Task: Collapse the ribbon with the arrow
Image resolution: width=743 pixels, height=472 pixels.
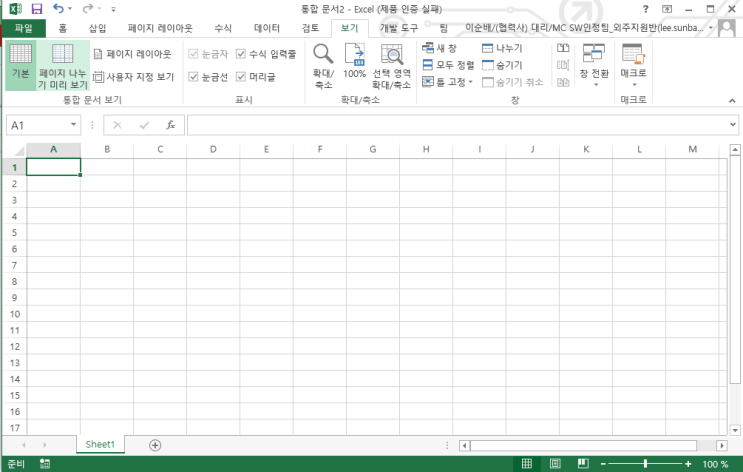Action: click(x=732, y=100)
